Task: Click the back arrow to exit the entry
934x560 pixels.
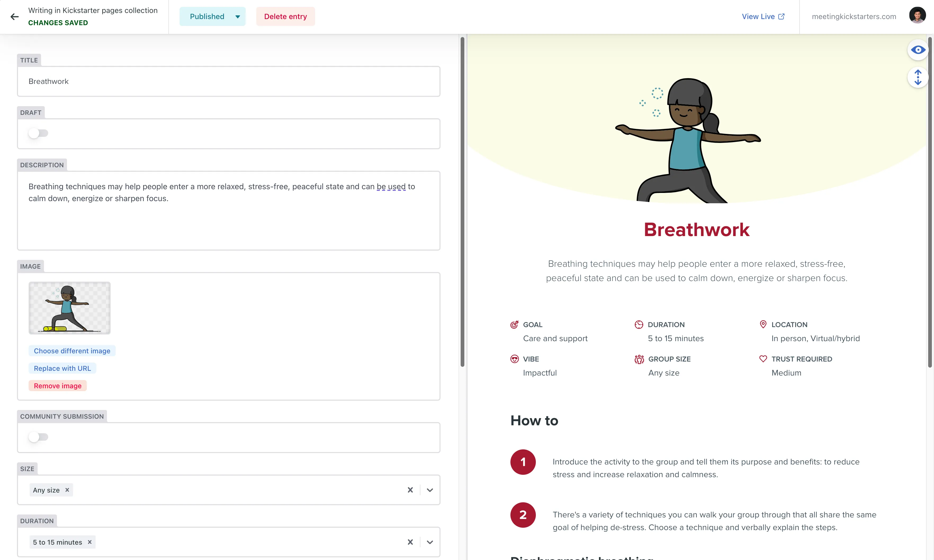Action: click(15, 17)
